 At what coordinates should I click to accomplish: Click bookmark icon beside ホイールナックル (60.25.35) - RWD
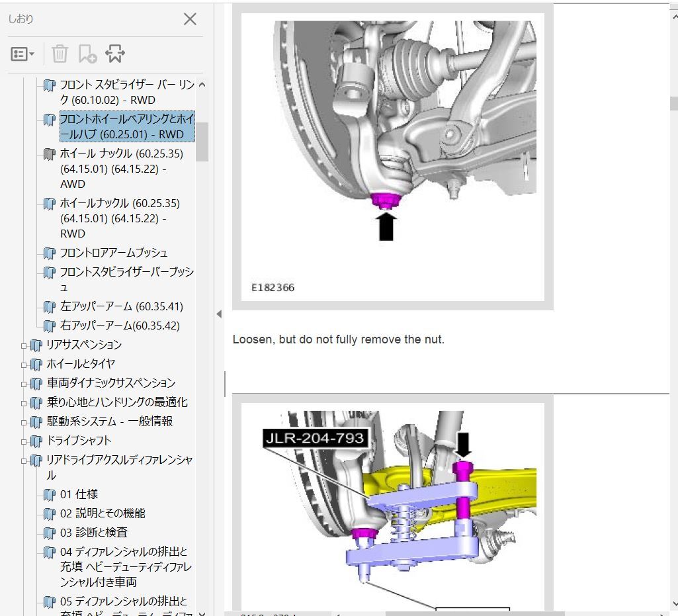[x=50, y=203]
